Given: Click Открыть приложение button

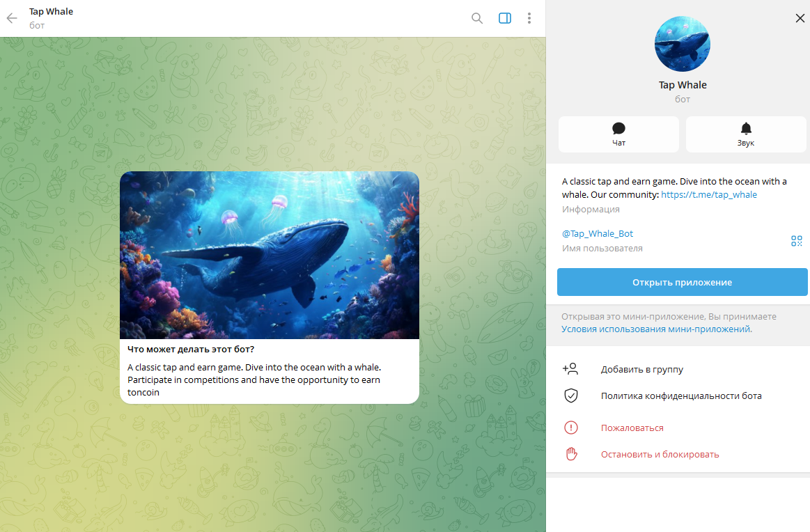Looking at the screenshot, I should tap(682, 282).
